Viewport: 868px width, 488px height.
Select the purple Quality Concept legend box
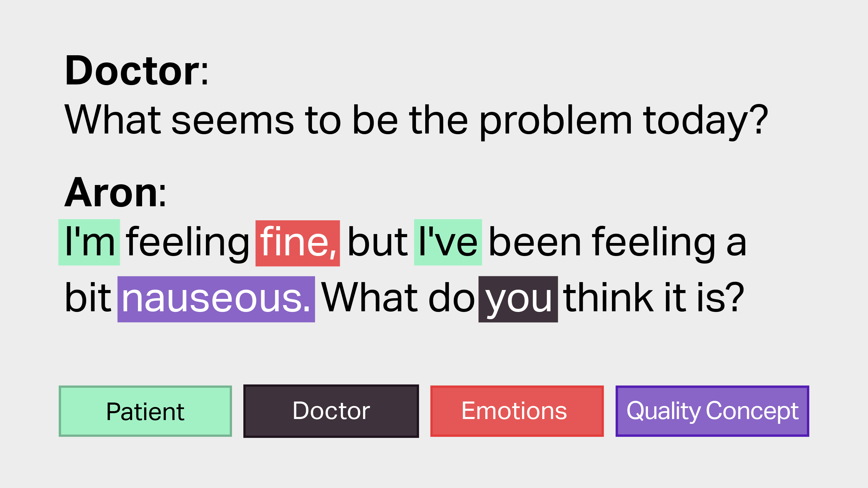click(x=713, y=411)
